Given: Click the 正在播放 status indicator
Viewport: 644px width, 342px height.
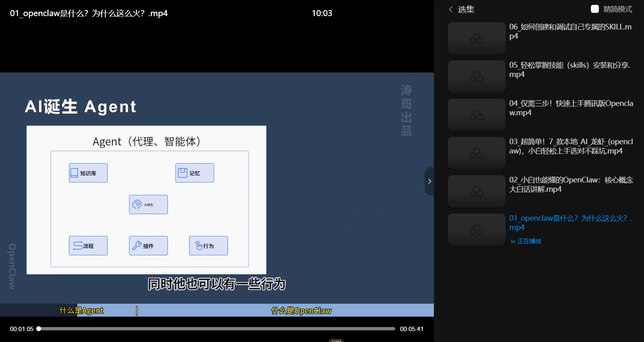Looking at the screenshot, I should [526, 241].
